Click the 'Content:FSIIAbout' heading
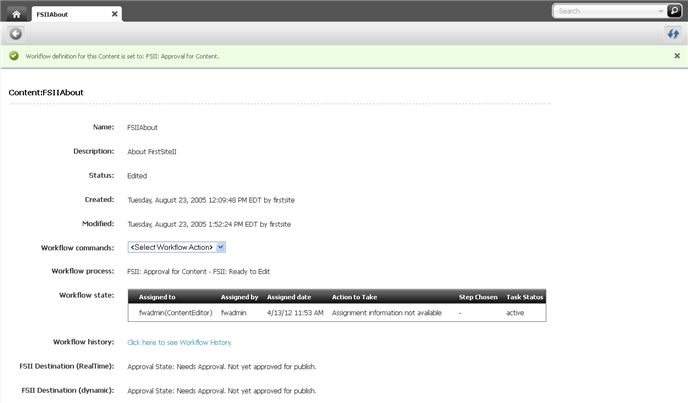 [46, 93]
